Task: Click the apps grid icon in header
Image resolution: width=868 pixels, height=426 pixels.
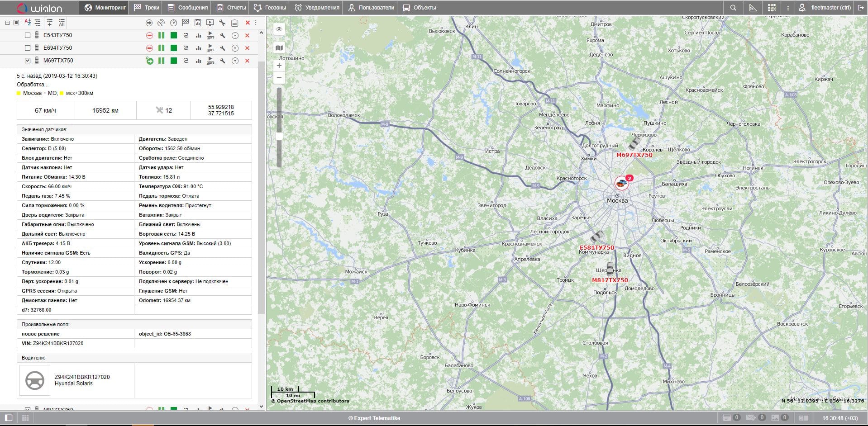Action: pyautogui.click(x=772, y=8)
